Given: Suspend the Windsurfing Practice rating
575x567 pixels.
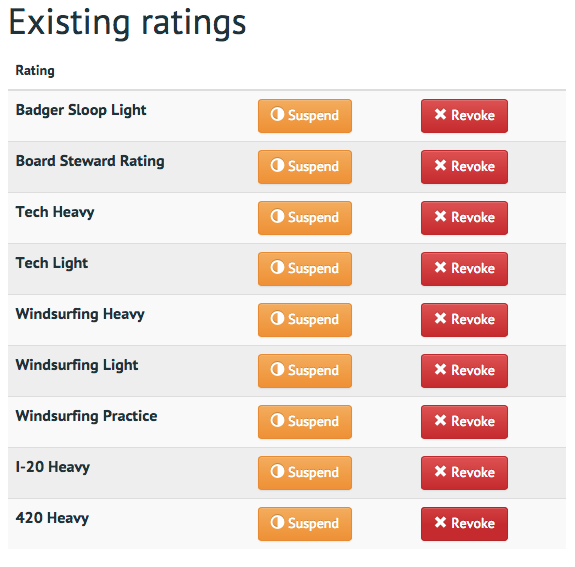Looking at the screenshot, I should (x=305, y=422).
